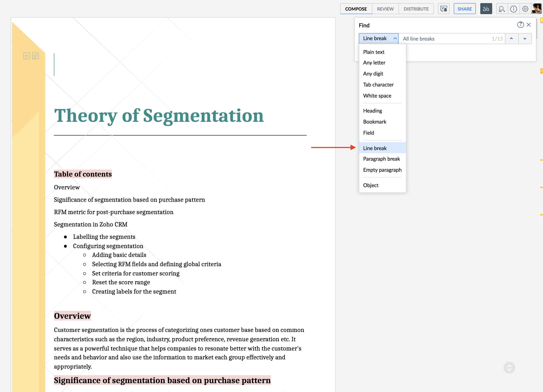Click the user profile avatar
543x392 pixels.
pos(537,8)
